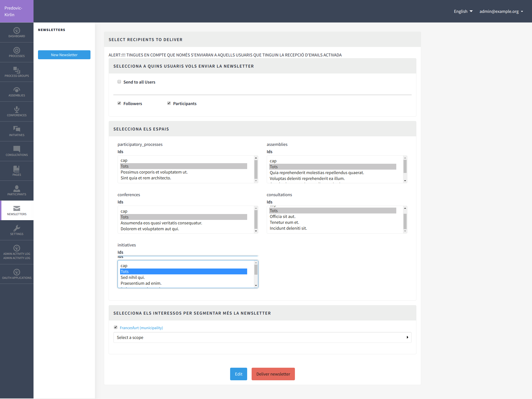Open the English language dropdown
This screenshot has height=399, width=532.
point(463,11)
